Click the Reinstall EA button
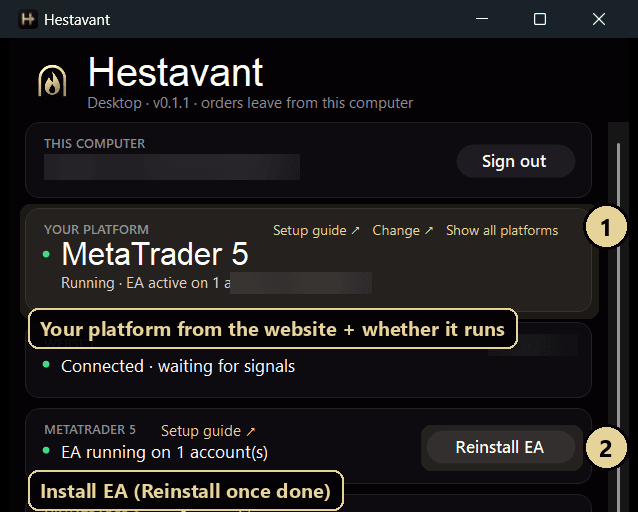Viewport: 638px width, 512px height. (501, 447)
